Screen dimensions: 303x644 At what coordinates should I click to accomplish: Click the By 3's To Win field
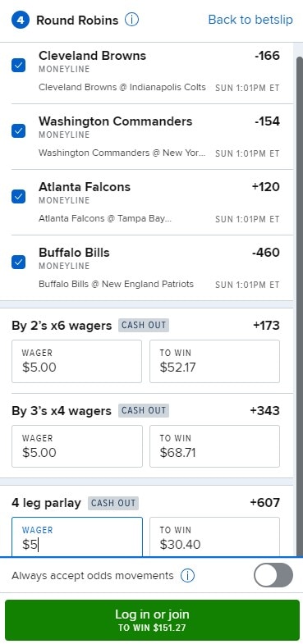tap(214, 446)
